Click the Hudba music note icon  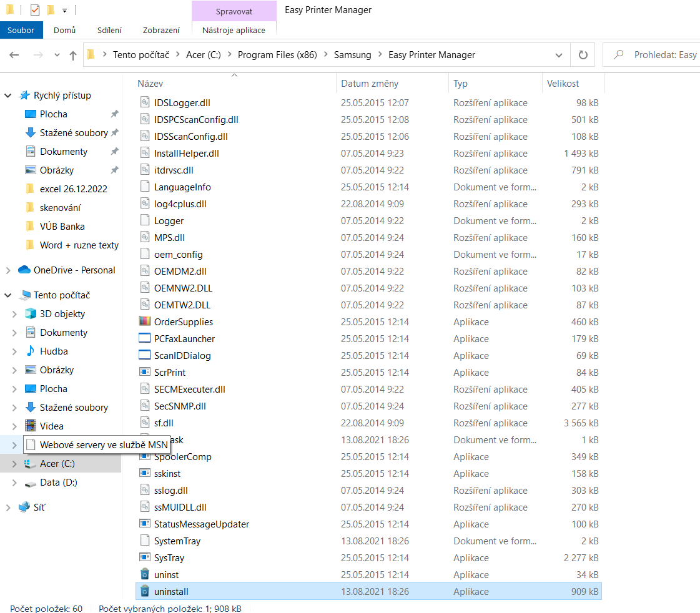31,351
